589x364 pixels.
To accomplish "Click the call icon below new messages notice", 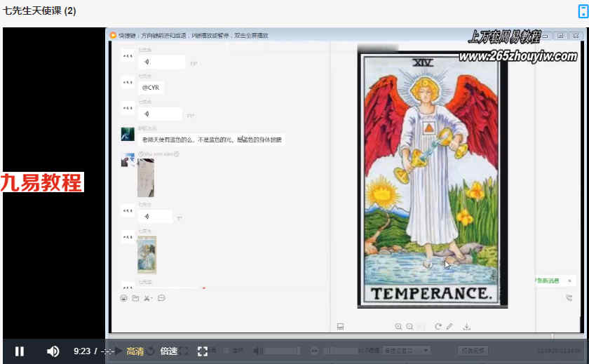I will point(569,298).
